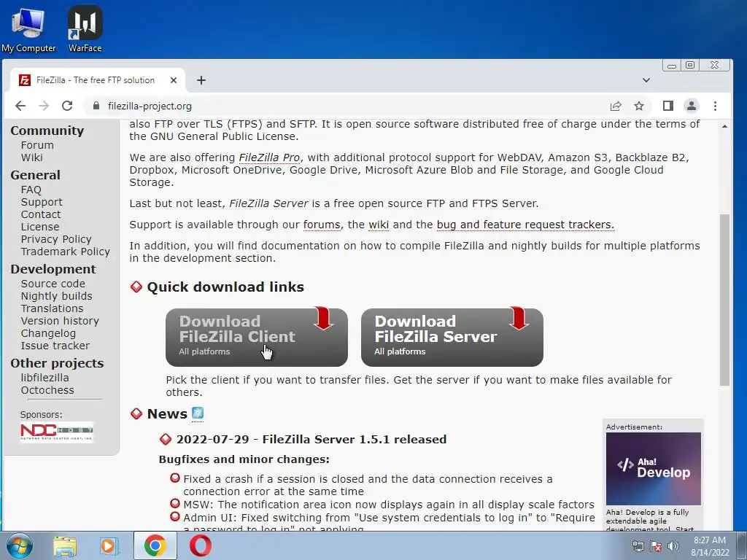Click the address bar showing filezilla-project.org
The height and width of the screenshot is (560, 747).
pos(343,106)
